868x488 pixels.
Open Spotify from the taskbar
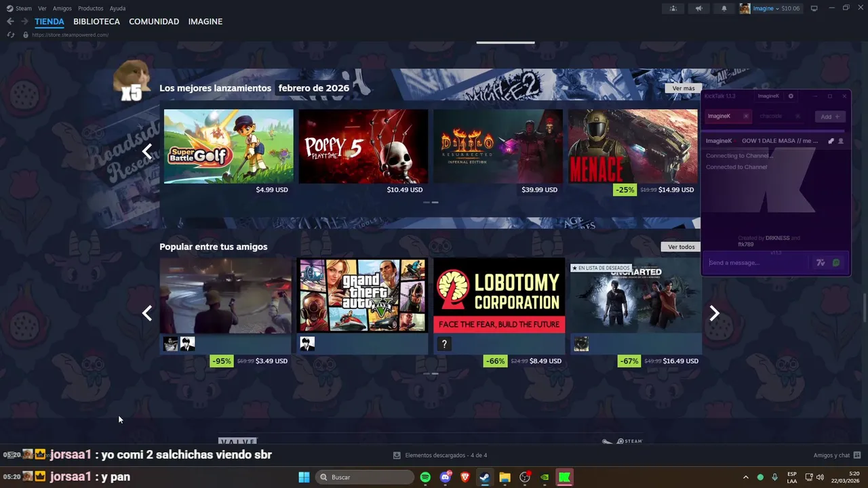pos(425,477)
